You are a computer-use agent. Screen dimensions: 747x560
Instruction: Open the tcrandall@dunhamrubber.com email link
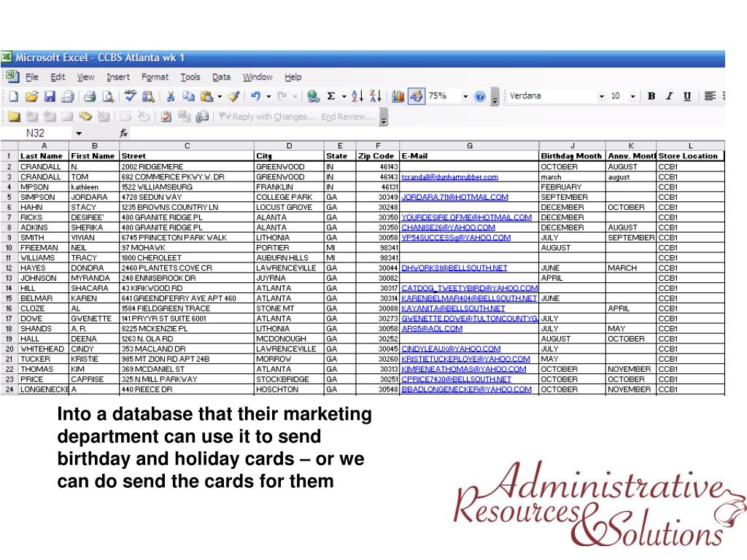click(x=449, y=177)
